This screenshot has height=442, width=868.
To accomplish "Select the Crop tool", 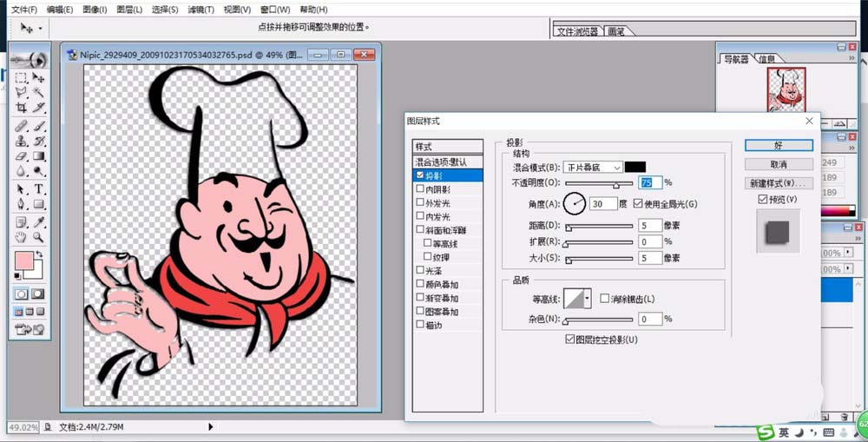I will point(21,108).
